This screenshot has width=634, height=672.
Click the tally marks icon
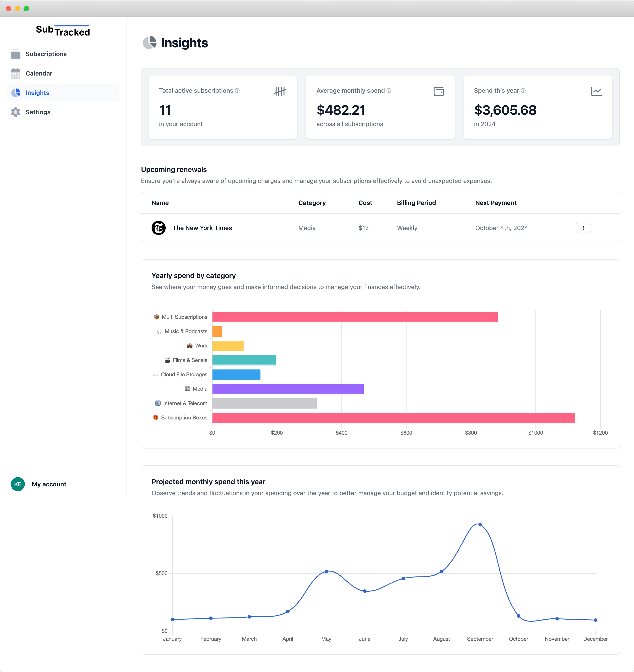coord(280,91)
